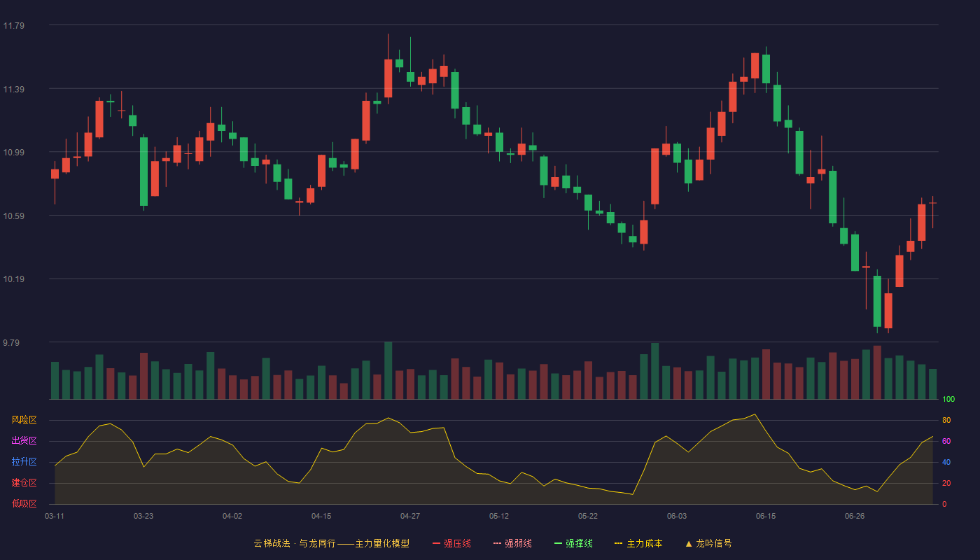Click the last candlestick on the chart

[x=932, y=211]
